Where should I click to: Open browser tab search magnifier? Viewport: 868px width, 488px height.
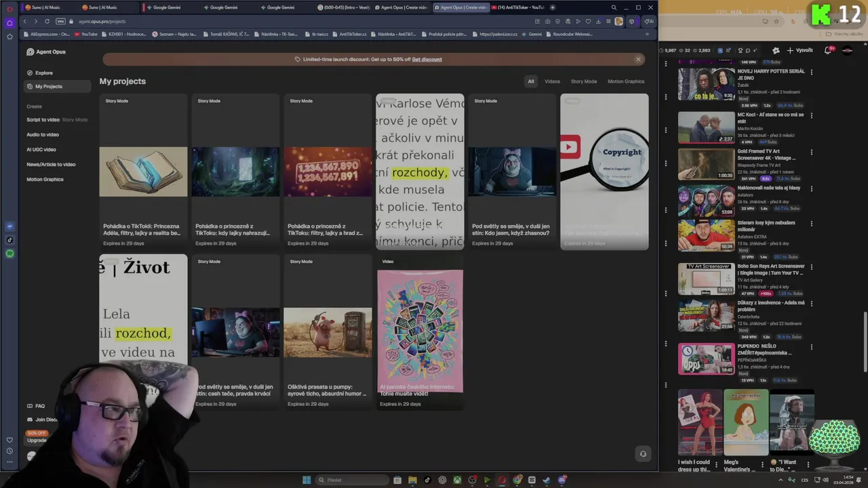click(x=614, y=7)
